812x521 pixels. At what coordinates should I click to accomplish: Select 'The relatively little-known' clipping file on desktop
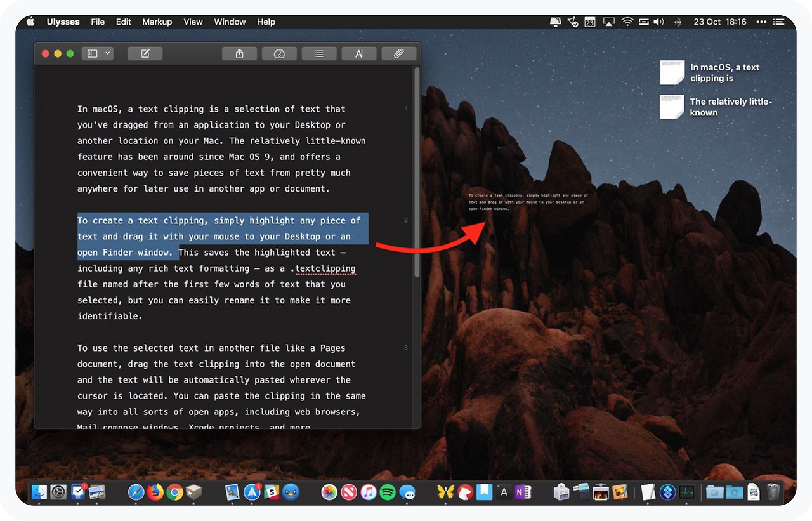(716, 107)
